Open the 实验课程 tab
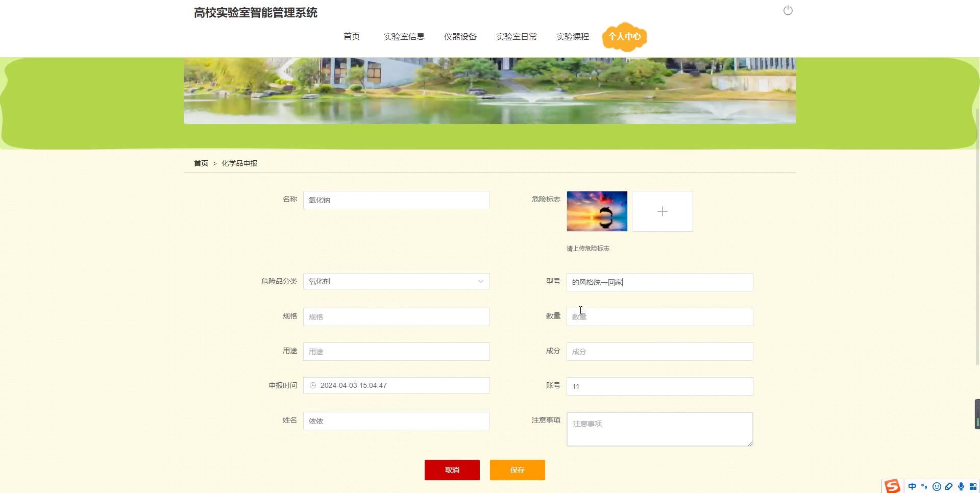Screen dimensions: 980x493 click(573, 36)
